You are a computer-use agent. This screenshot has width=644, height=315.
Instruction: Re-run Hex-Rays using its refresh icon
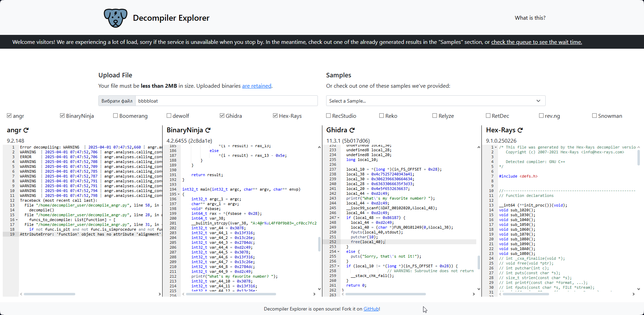click(520, 130)
